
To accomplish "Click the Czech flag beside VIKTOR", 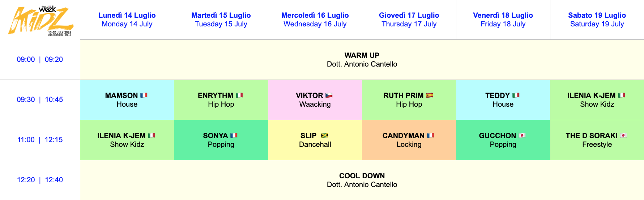I will (x=329, y=95).
